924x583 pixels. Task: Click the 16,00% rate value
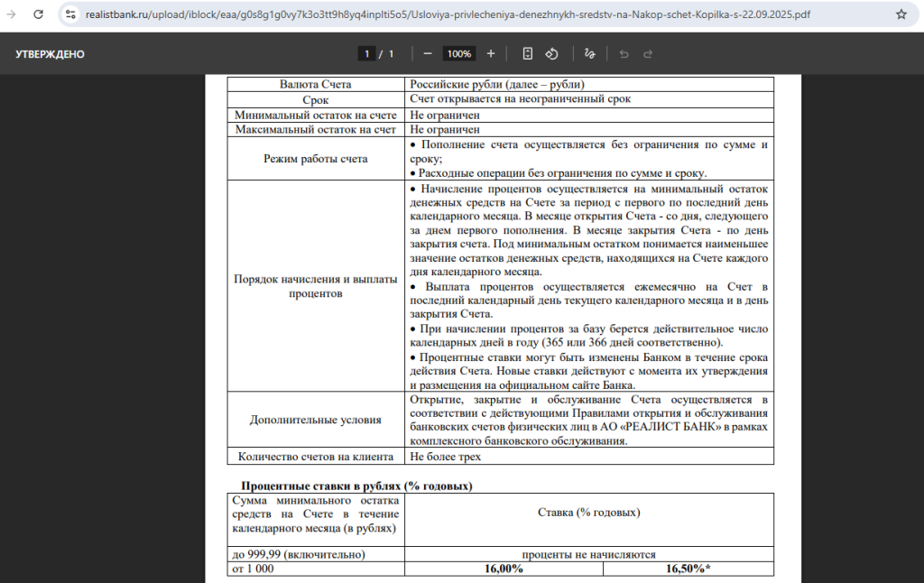point(504,569)
